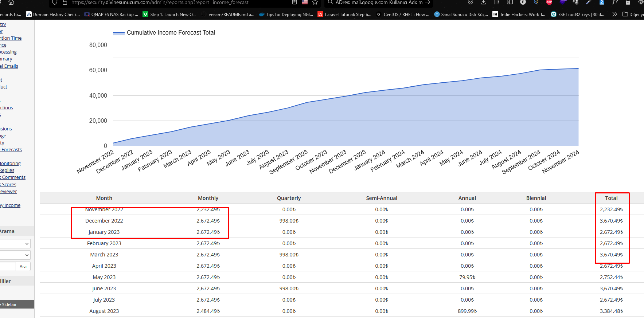Click the sidebar search text field

pos(8,266)
